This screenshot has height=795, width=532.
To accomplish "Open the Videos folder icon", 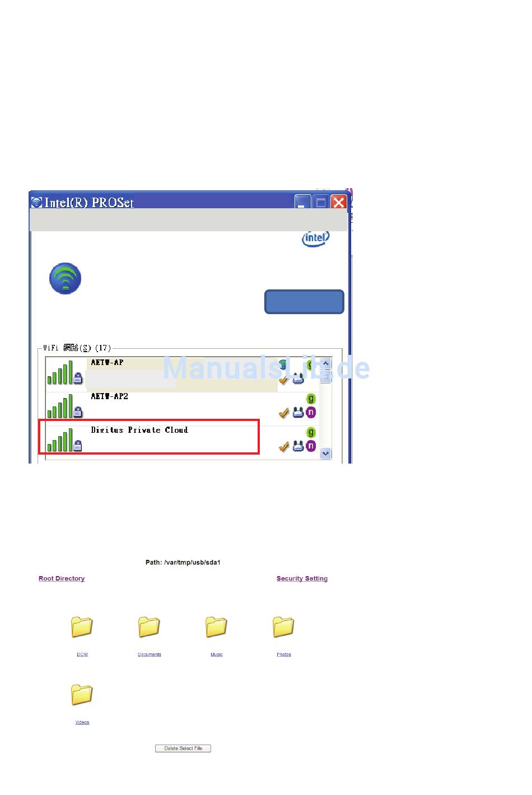I will pyautogui.click(x=82, y=695).
